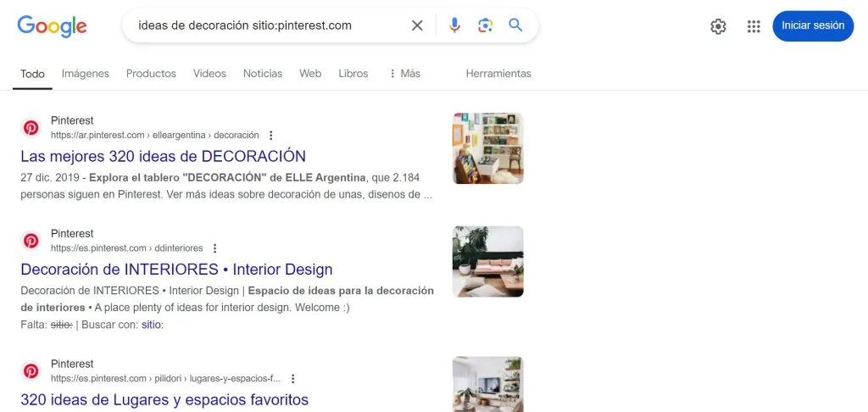The height and width of the screenshot is (412, 868).
Task: Open Google Lens image search icon
Action: (x=485, y=25)
